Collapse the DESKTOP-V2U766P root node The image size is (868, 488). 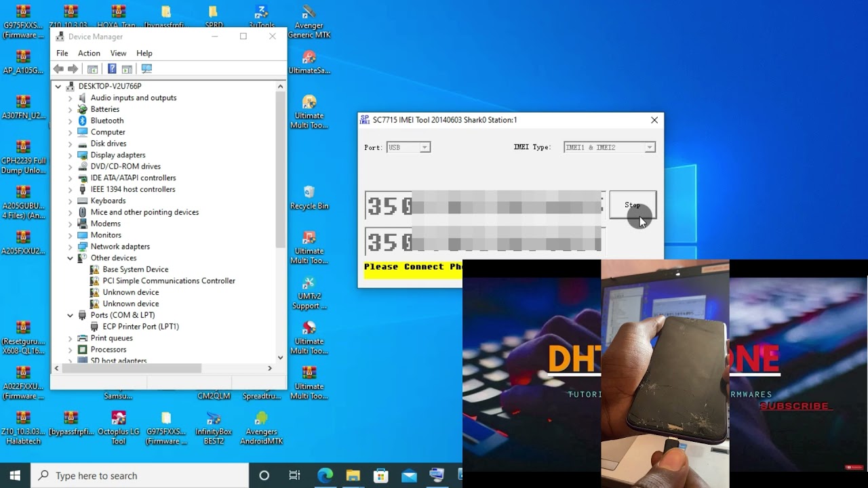[x=58, y=86]
